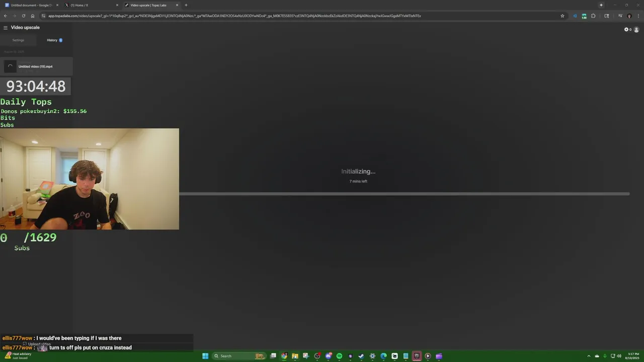Image resolution: width=644 pixels, height=362 pixels.
Task: Open Steam from taskbar
Action: coord(361,356)
